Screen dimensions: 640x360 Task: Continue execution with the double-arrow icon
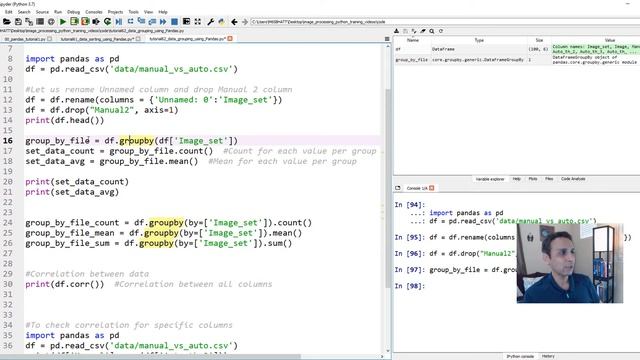[x=163, y=22]
